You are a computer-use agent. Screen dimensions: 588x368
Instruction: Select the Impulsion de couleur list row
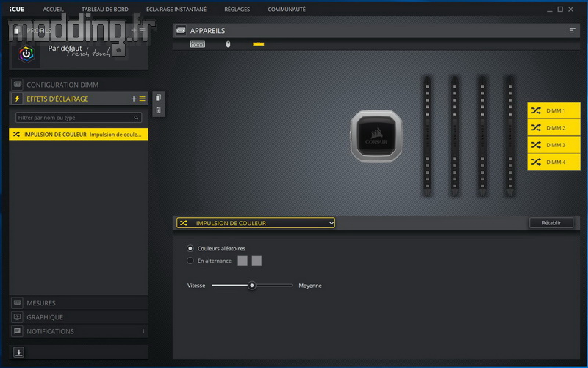tap(79, 135)
